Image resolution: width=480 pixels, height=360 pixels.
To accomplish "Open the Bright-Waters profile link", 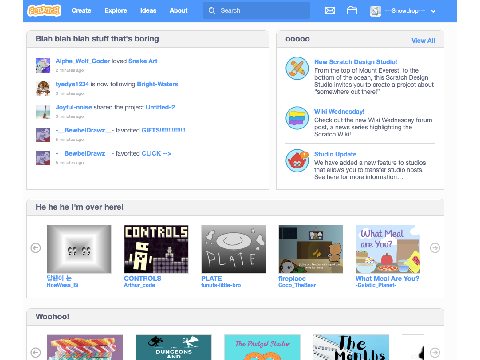I will 157,84.
